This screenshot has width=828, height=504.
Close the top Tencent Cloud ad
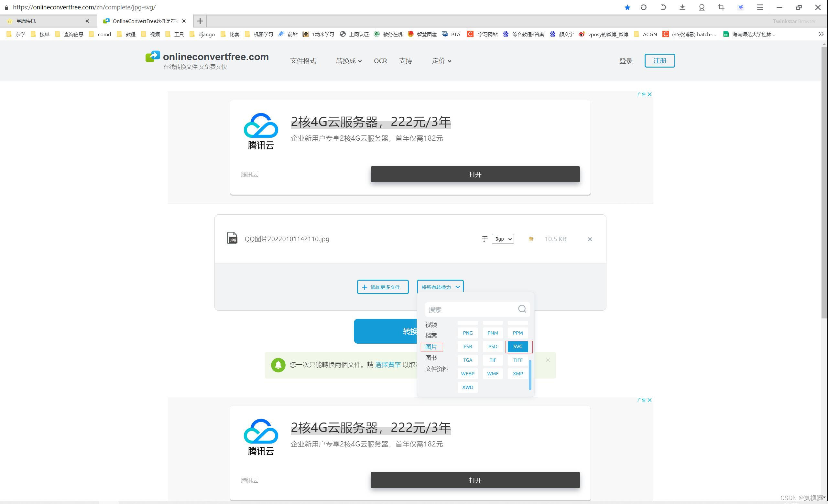click(649, 94)
